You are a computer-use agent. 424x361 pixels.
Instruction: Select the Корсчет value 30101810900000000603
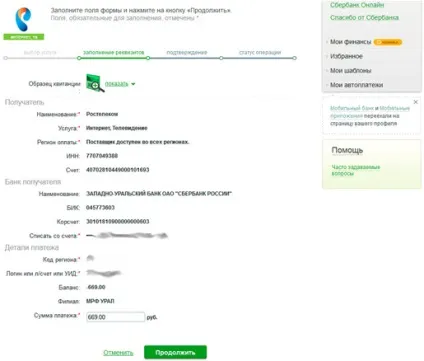pos(118,221)
